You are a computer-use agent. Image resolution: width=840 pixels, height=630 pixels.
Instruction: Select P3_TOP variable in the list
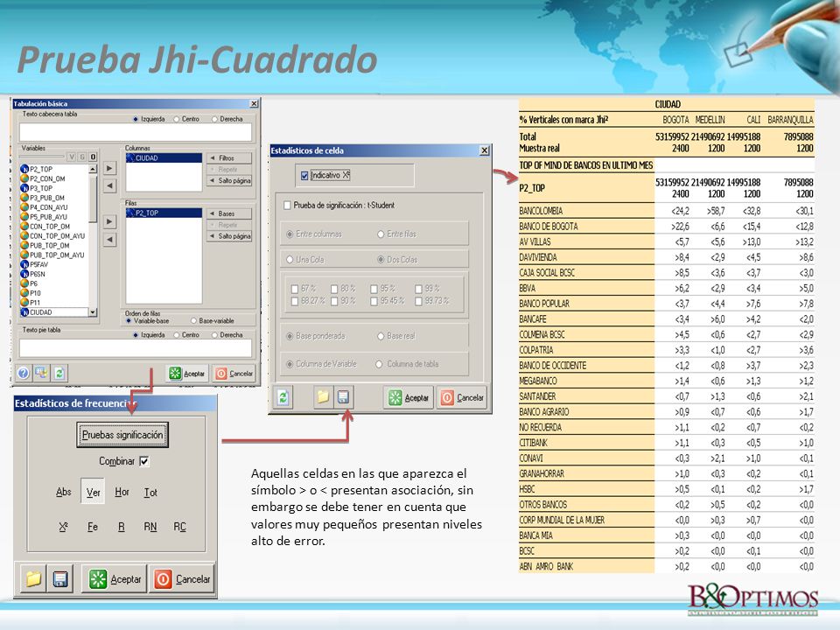tap(41, 188)
